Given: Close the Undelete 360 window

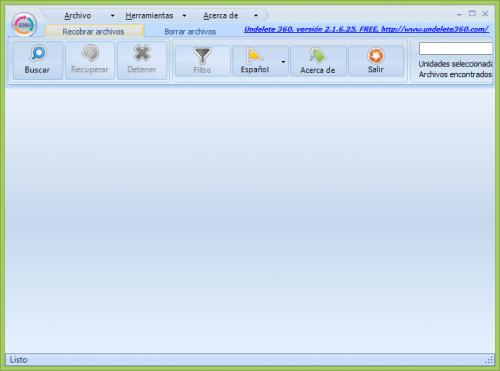Looking at the screenshot, I should coord(485,14).
